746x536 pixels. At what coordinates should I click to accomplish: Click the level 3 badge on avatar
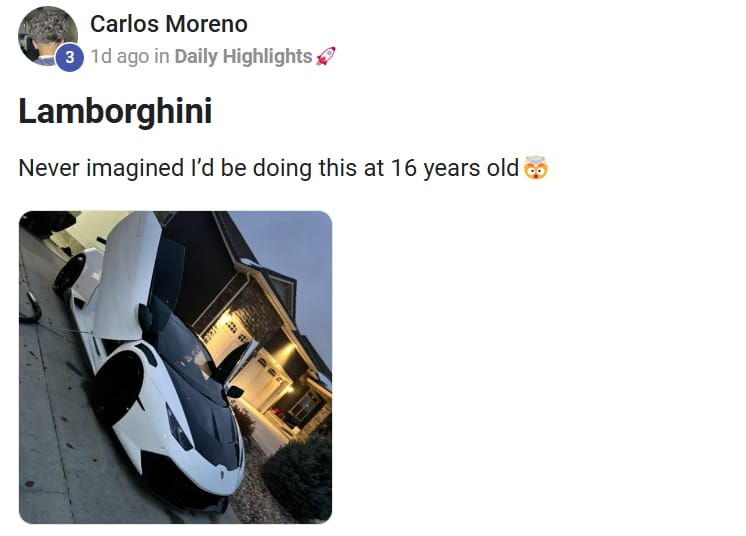click(x=69, y=58)
